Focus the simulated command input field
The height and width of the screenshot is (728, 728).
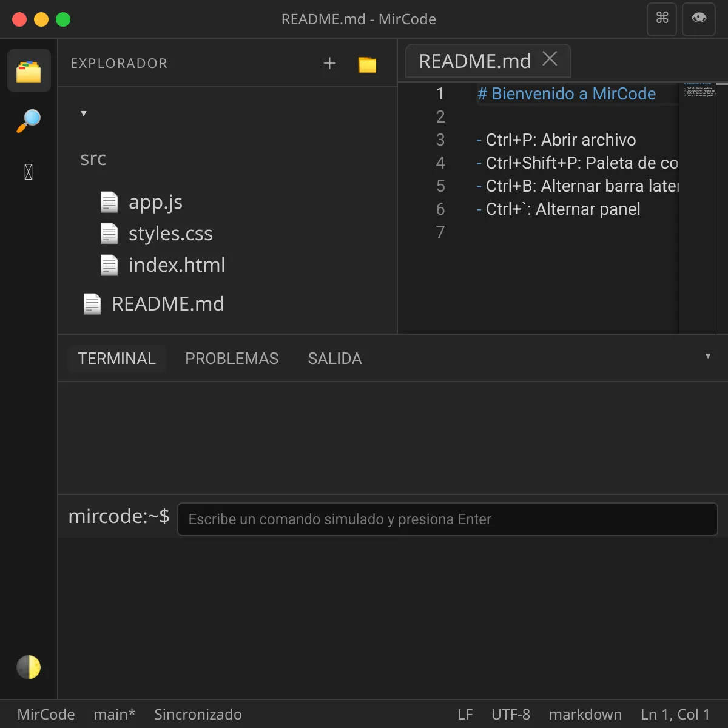point(448,519)
